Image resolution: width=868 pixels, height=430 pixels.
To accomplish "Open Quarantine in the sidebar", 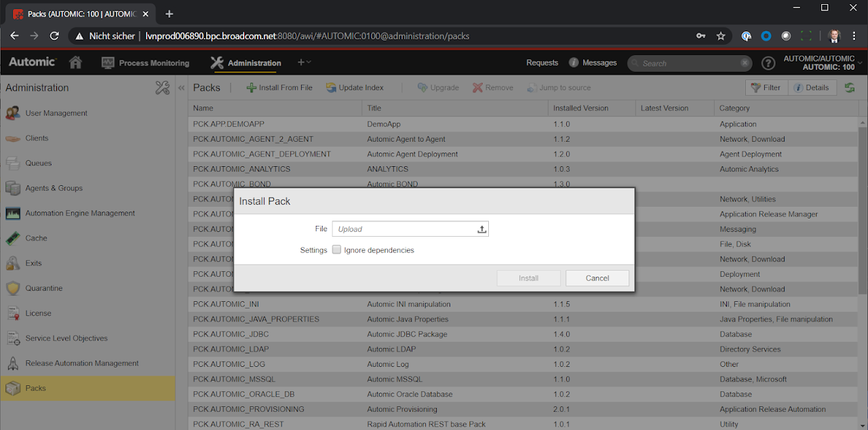I will pyautogui.click(x=87, y=288).
